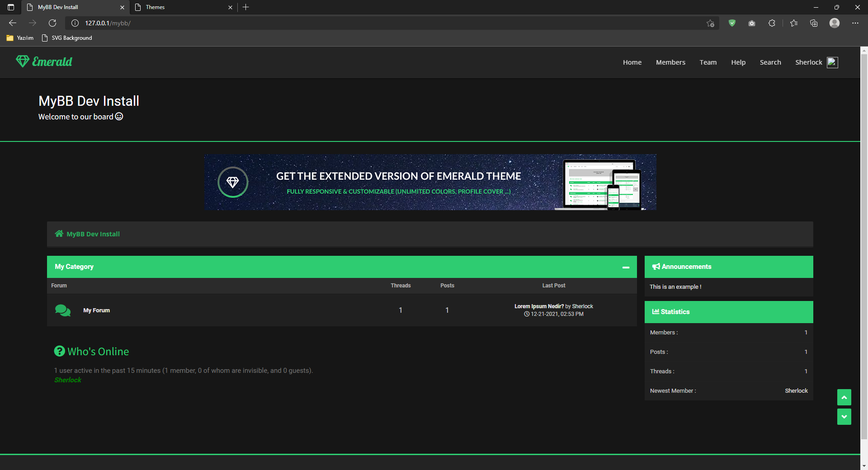Switch to the Themes tab
The image size is (868, 470).
pos(183,7)
